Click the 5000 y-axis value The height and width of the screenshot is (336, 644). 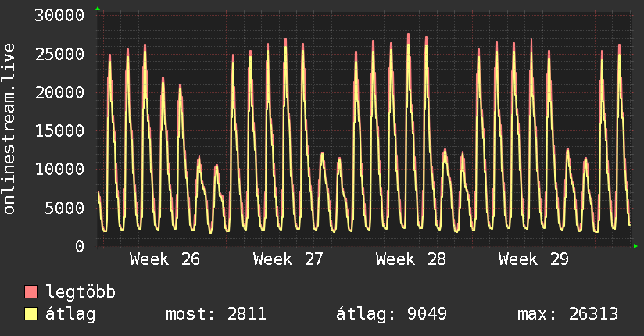65,207
